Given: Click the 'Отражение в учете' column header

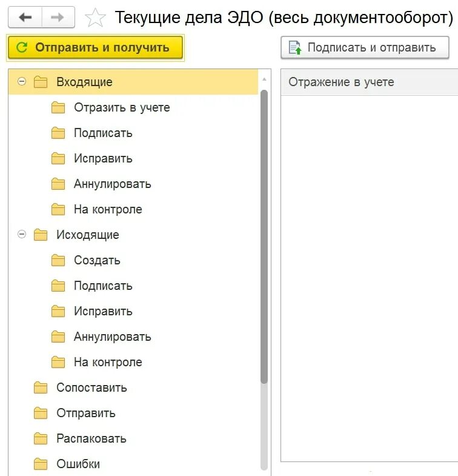Looking at the screenshot, I should tap(370, 82).
